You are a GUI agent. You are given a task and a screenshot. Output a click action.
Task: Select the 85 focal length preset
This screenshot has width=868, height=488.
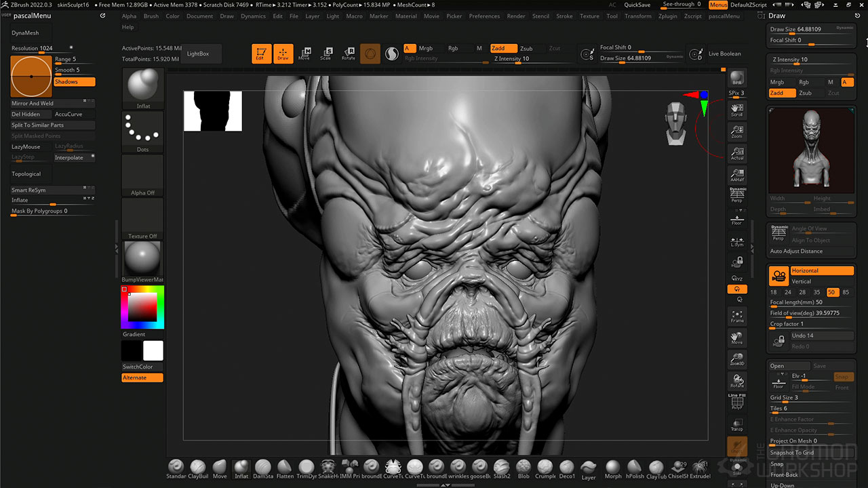pos(846,292)
